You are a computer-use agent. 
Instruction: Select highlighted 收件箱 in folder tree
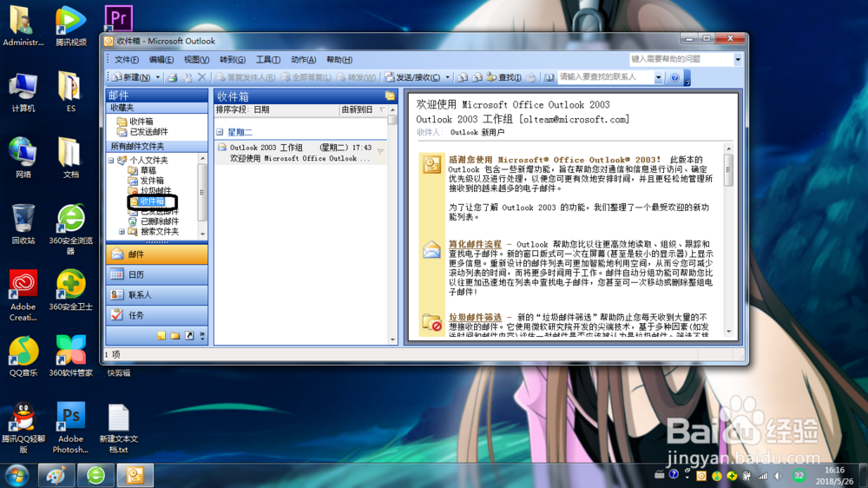coord(152,201)
